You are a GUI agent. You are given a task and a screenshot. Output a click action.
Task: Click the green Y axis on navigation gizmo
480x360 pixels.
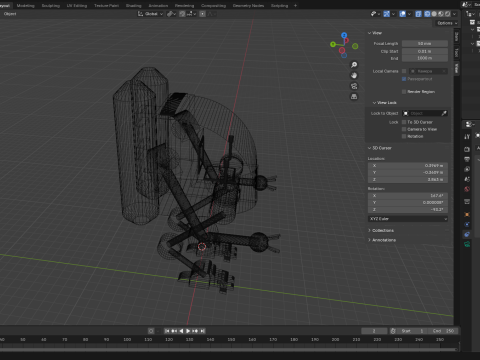coord(333,44)
